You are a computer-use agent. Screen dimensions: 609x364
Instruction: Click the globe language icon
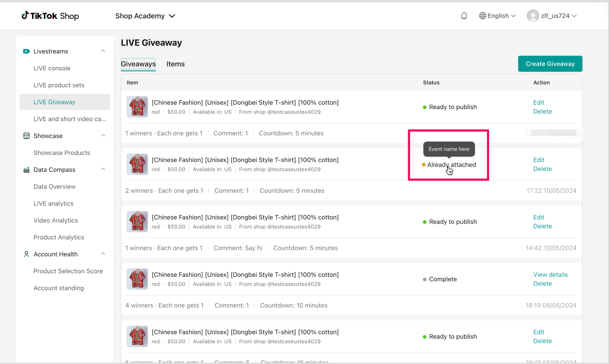coord(482,16)
